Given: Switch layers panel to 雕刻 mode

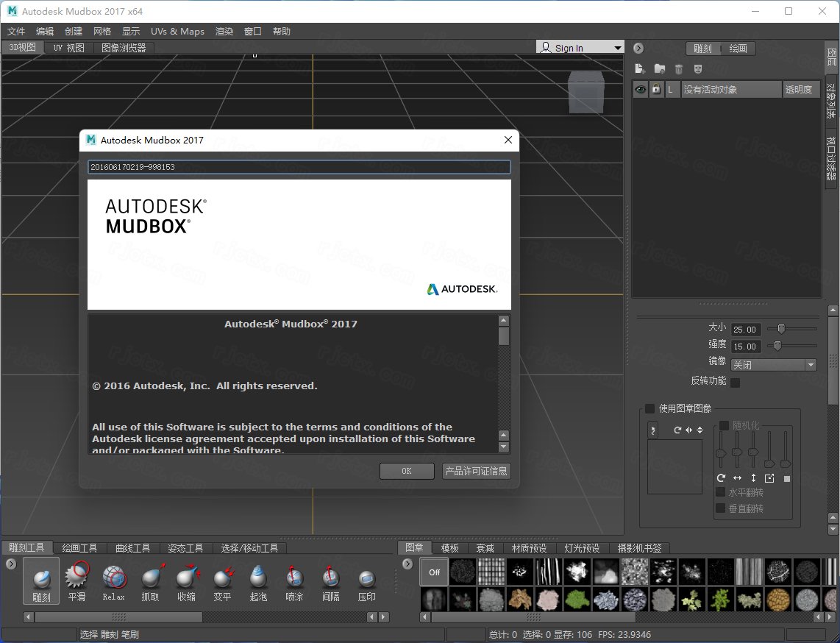Looking at the screenshot, I should tap(702, 49).
